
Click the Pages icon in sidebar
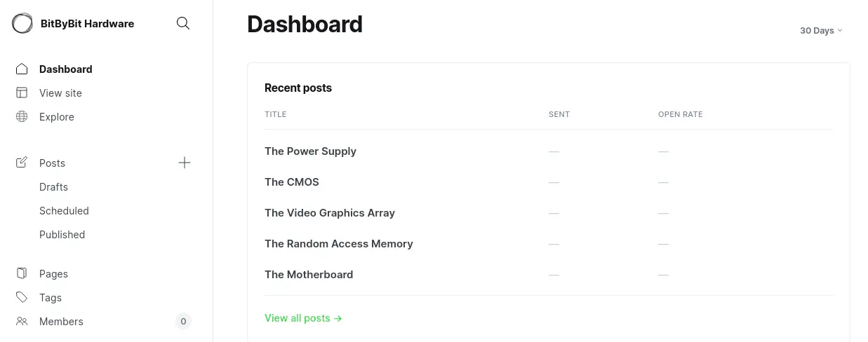[x=22, y=274]
